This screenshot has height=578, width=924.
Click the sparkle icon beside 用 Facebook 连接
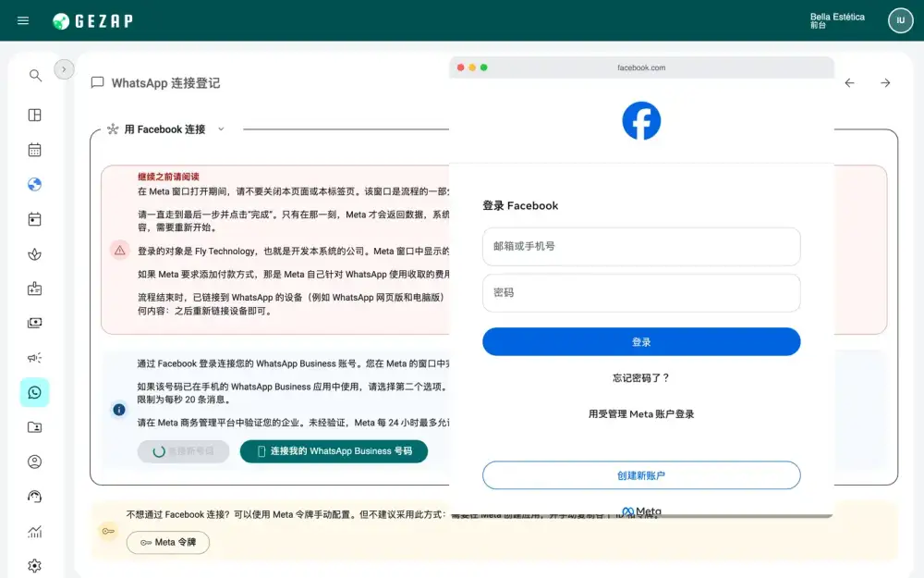click(x=113, y=129)
